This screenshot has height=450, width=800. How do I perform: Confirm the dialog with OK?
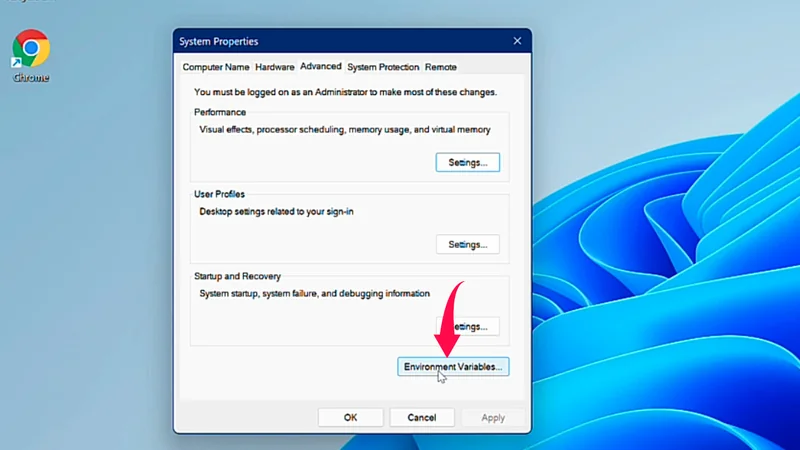point(350,417)
